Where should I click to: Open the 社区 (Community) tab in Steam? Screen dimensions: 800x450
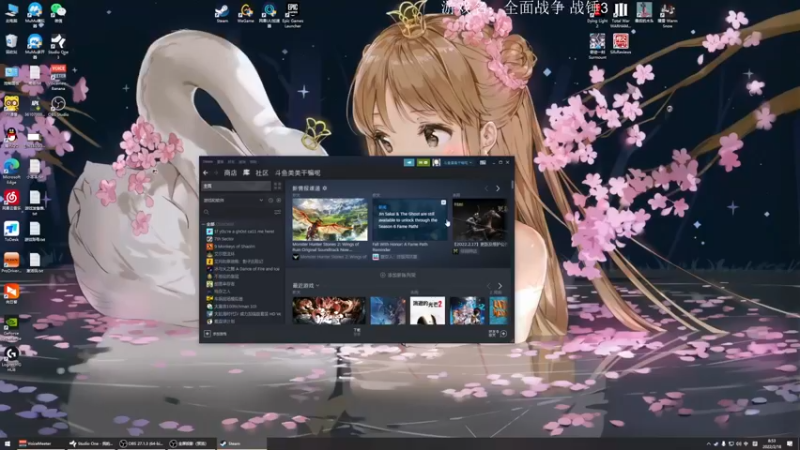262,173
